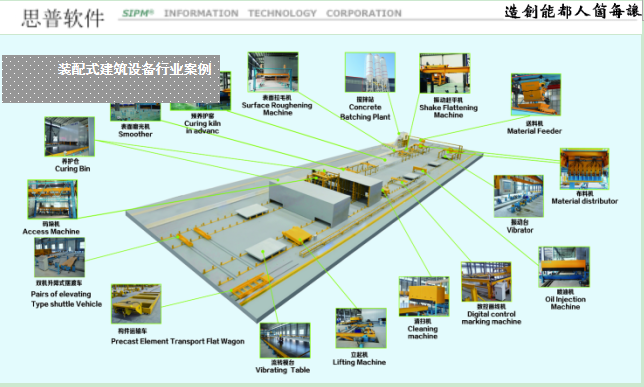Viewport: 644px width, 387px height.
Task: Click the Material Feeder picture
Action: (x=536, y=94)
